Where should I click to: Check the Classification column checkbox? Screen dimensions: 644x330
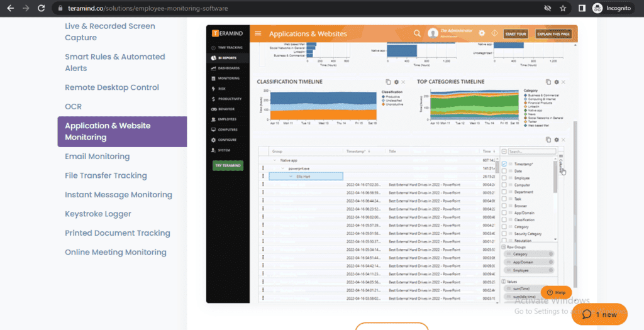pos(504,219)
